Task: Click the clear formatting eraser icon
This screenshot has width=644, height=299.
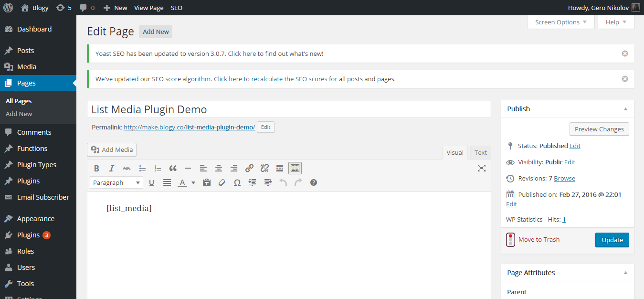Action: point(222,182)
